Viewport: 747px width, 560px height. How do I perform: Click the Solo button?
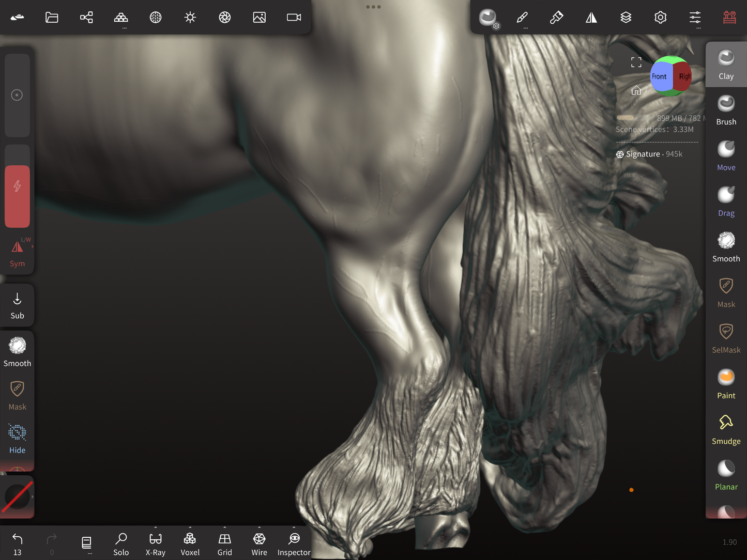click(x=121, y=544)
